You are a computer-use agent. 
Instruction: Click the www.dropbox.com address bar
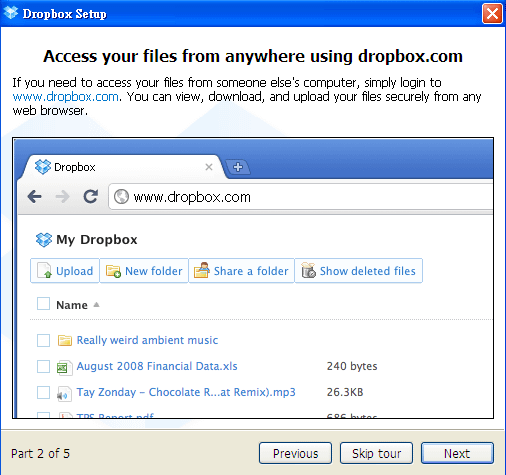click(x=301, y=197)
